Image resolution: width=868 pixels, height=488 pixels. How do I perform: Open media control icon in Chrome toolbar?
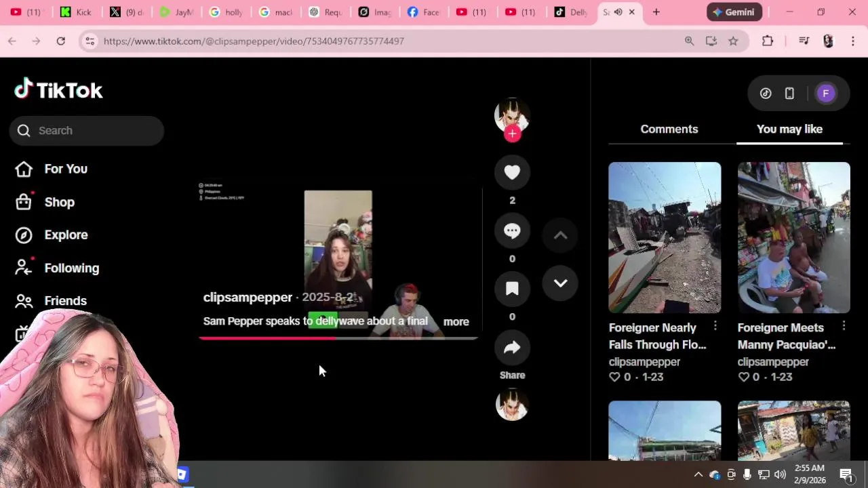804,41
